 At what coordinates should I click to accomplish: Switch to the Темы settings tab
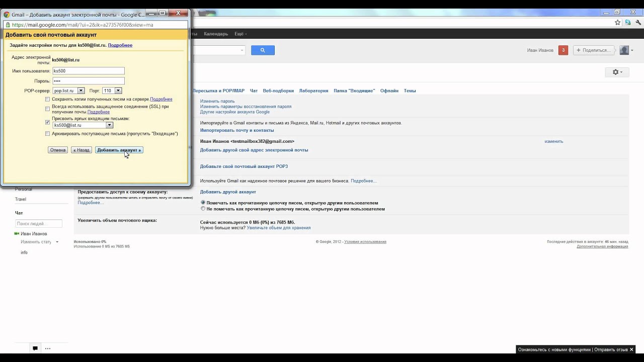click(x=410, y=91)
